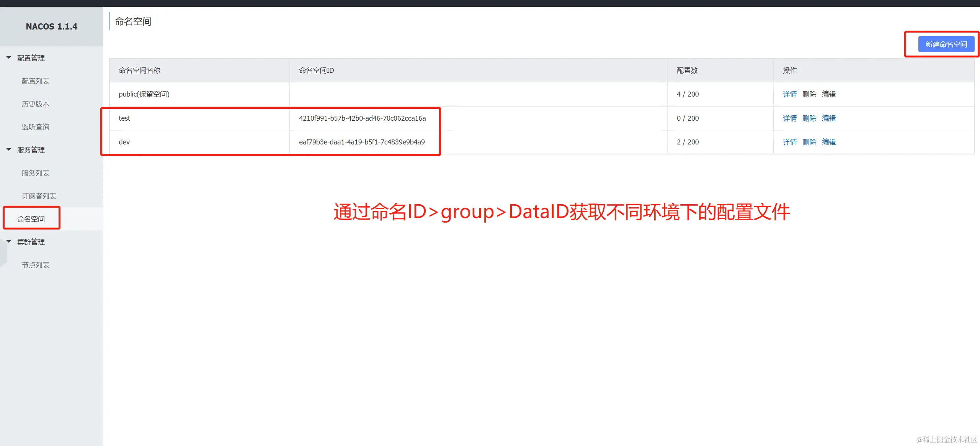Select 命名空间 in the sidebar

[31, 219]
